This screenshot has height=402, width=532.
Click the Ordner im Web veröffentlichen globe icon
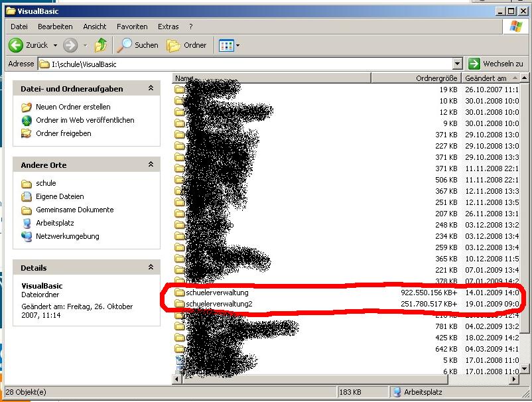27,121
